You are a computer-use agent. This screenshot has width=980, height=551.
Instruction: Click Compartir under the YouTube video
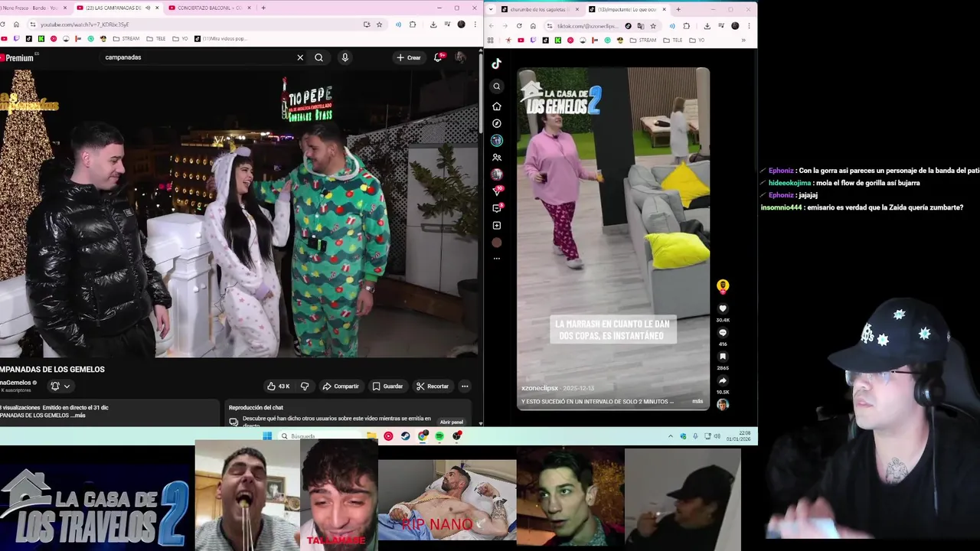341,386
